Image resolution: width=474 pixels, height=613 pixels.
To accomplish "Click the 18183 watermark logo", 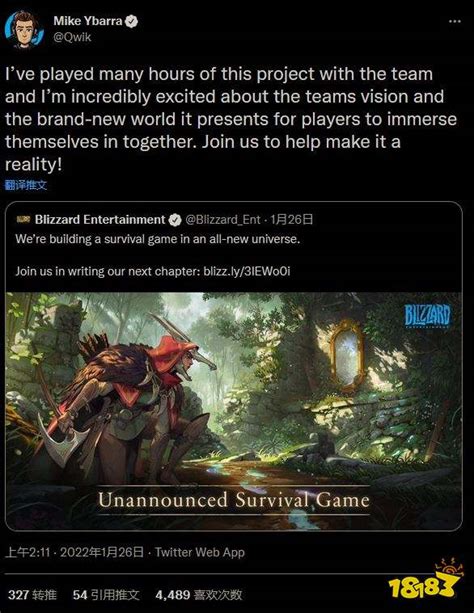I will pos(426,581).
